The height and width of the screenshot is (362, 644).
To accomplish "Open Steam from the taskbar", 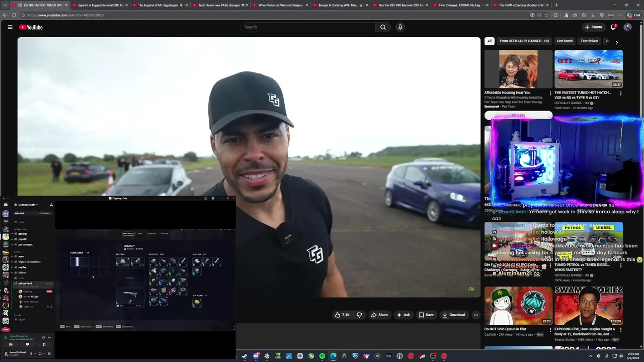I will (x=244, y=356).
